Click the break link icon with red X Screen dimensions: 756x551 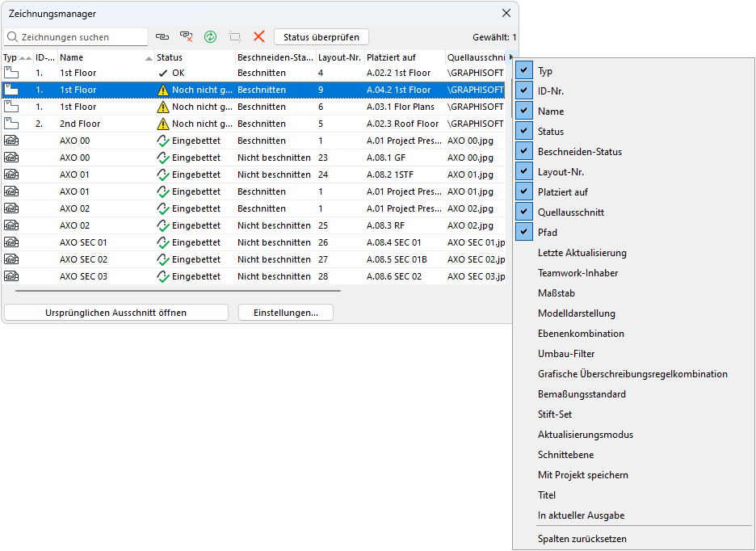(186, 36)
